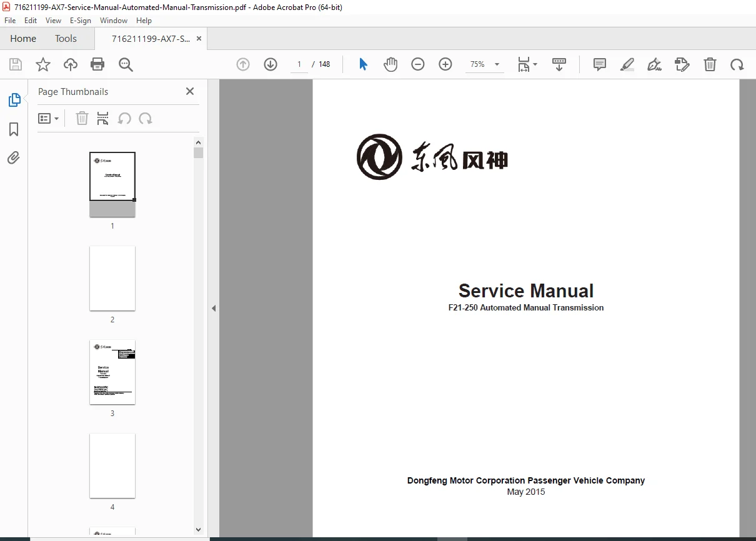Open the E-Sign menu
This screenshot has height=541, width=756.
(x=81, y=21)
